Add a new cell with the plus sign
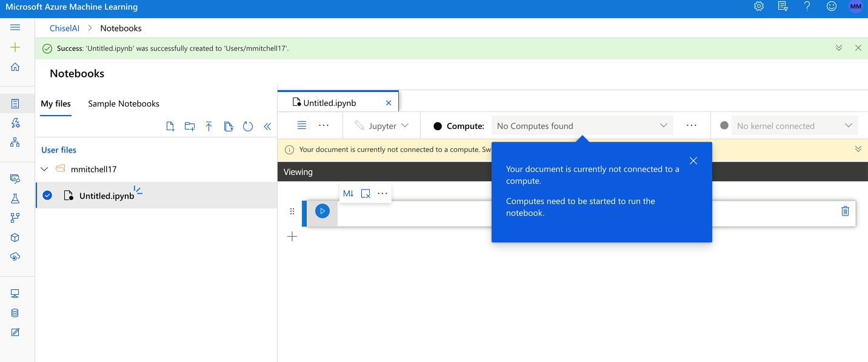This screenshot has height=362, width=868. coord(292,236)
